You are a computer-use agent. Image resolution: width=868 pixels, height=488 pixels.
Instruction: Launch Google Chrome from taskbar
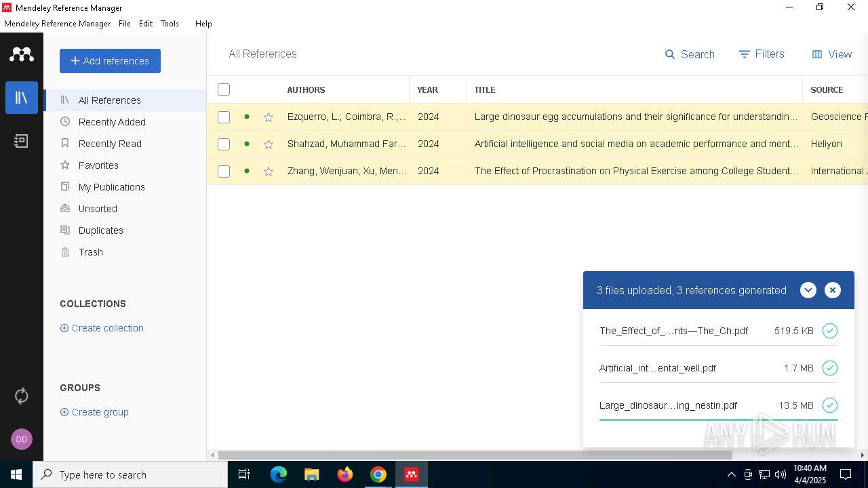(378, 474)
